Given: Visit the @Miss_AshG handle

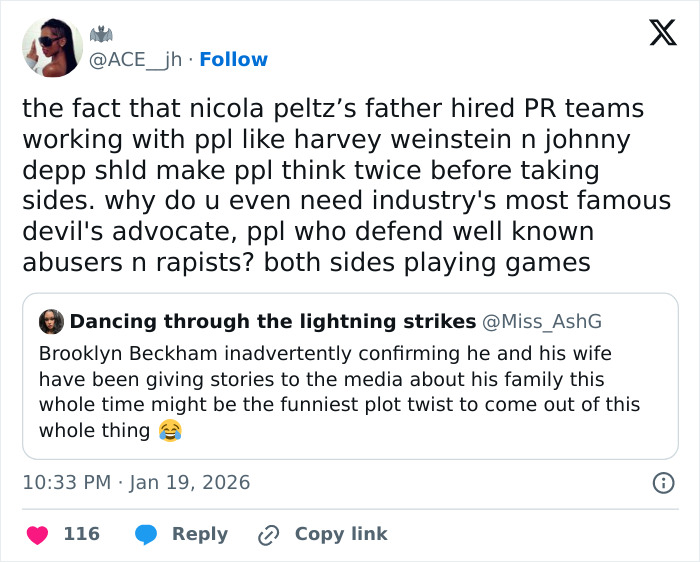Looking at the screenshot, I should (543, 322).
